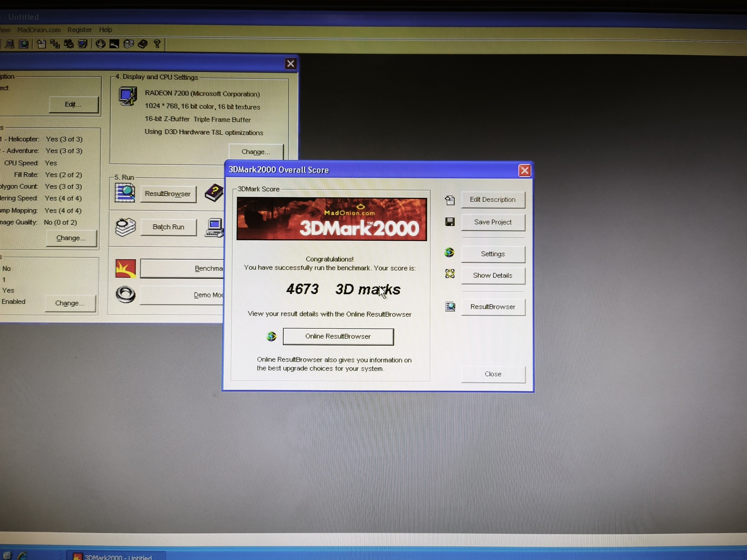
Task: Click the ResultBrowser button in the Run section
Action: click(x=168, y=194)
